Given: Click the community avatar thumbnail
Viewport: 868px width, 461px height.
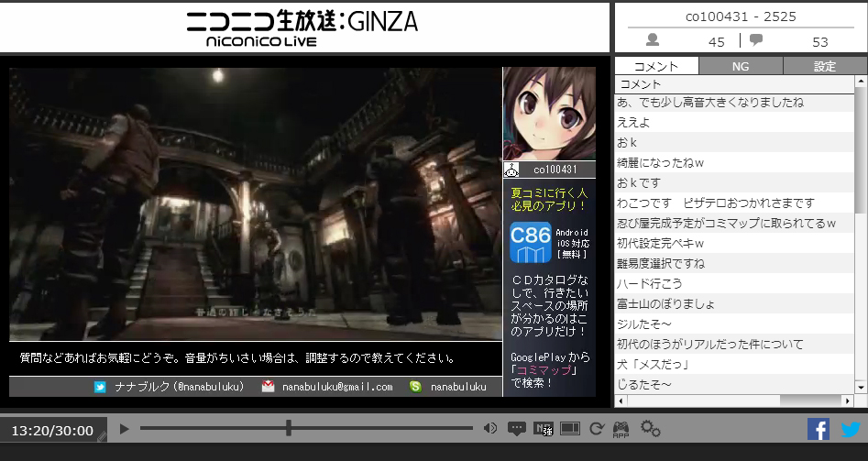Looking at the screenshot, I should click(549, 114).
